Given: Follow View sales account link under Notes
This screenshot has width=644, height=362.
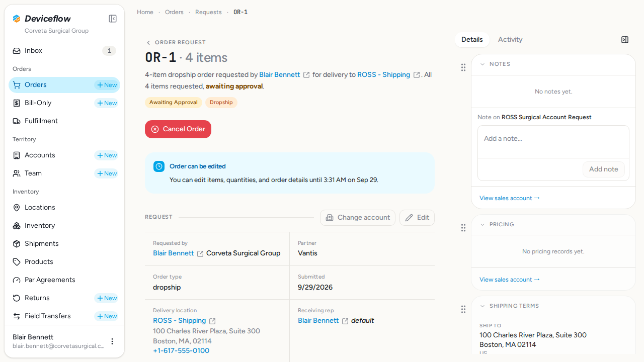Looking at the screenshot, I should [510, 198].
